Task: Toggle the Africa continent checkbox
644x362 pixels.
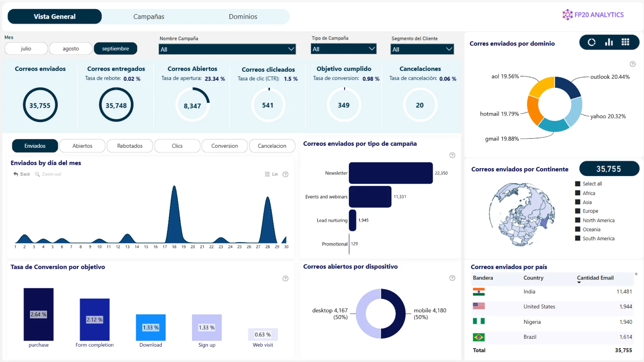Action: click(578, 193)
